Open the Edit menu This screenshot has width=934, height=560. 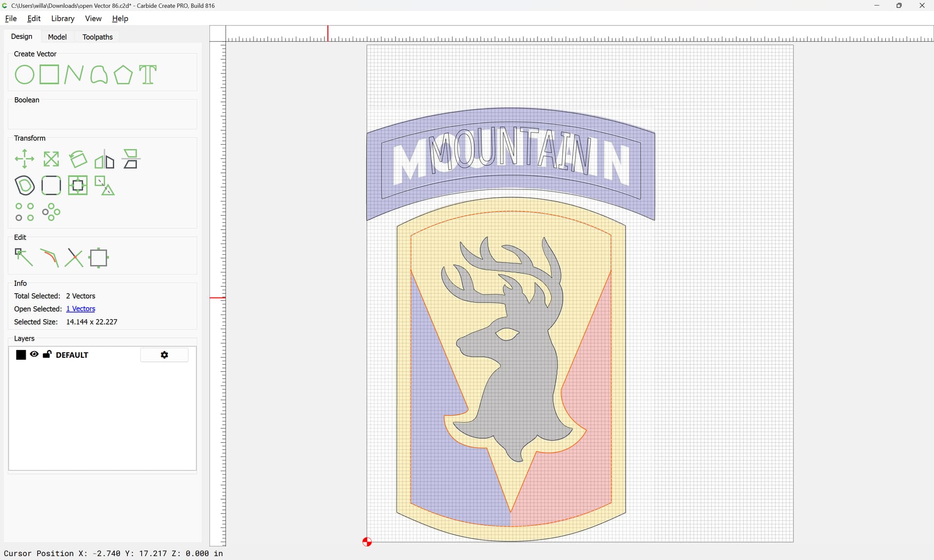[x=34, y=18]
